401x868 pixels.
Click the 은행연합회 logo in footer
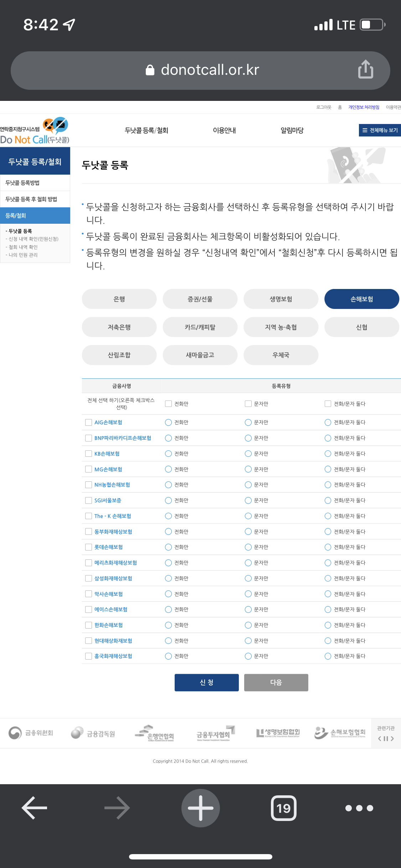point(154,733)
